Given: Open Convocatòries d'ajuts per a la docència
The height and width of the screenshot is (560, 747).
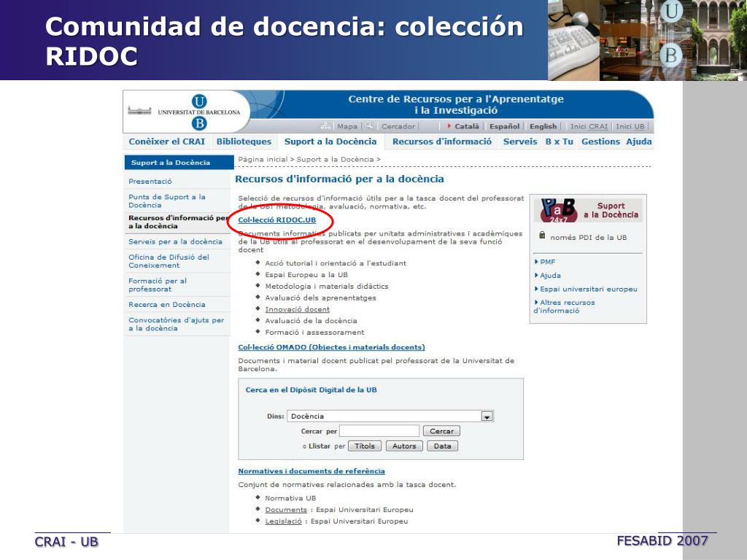Looking at the screenshot, I should pyautogui.click(x=177, y=324).
